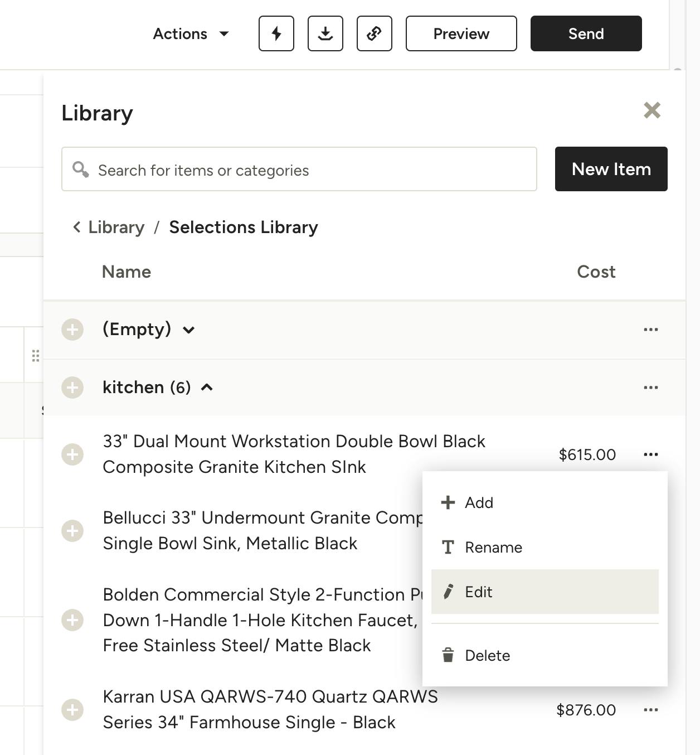
Task: Add the Bellucci Undermount sink via plus icon
Action: [72, 530]
